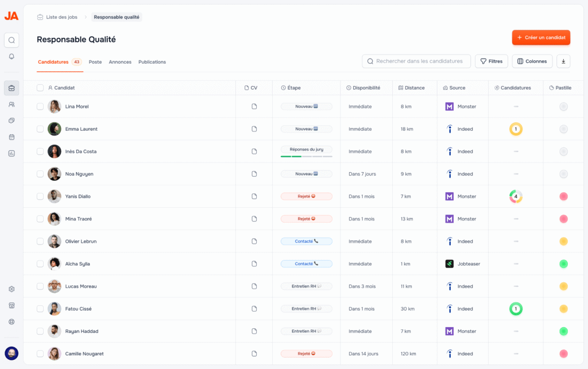Tick the checkbox for Lucas Moreau
Viewport: 588px width, 369px height.
(40, 286)
